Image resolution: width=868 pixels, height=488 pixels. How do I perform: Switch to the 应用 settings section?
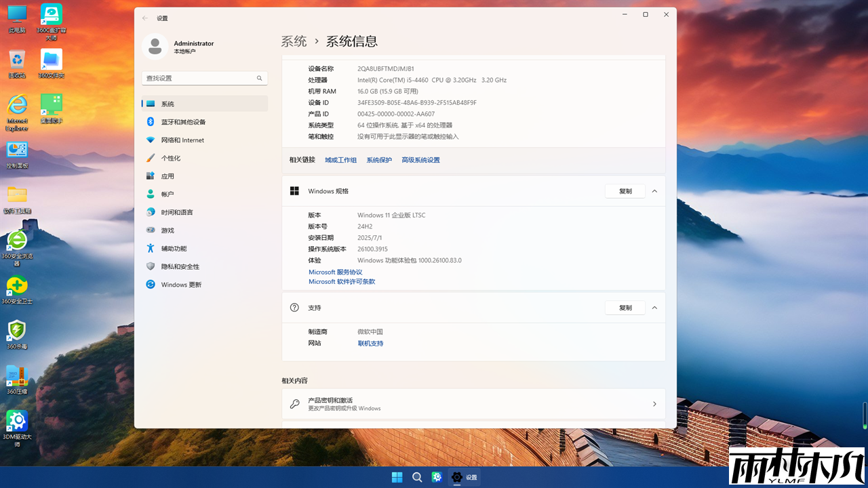pyautogui.click(x=167, y=176)
